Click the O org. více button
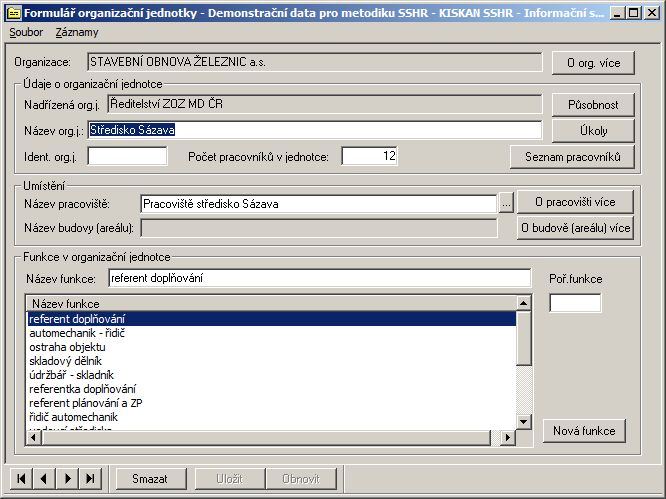Image resolution: width=666 pixels, height=499 pixels. click(x=593, y=63)
